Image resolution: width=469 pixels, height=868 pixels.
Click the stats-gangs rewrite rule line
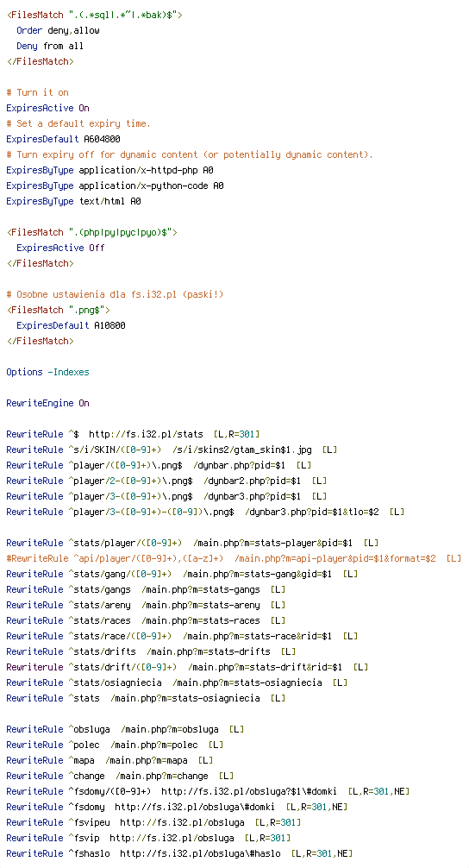coord(146,589)
